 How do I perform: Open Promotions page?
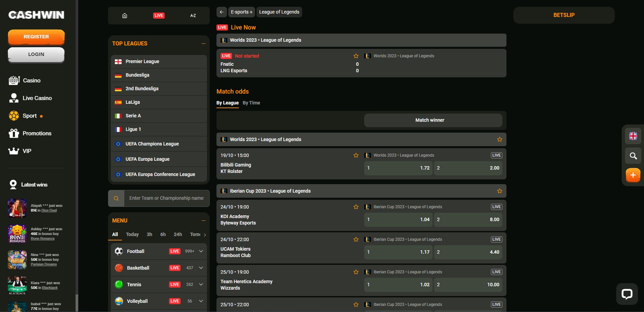click(x=30, y=133)
